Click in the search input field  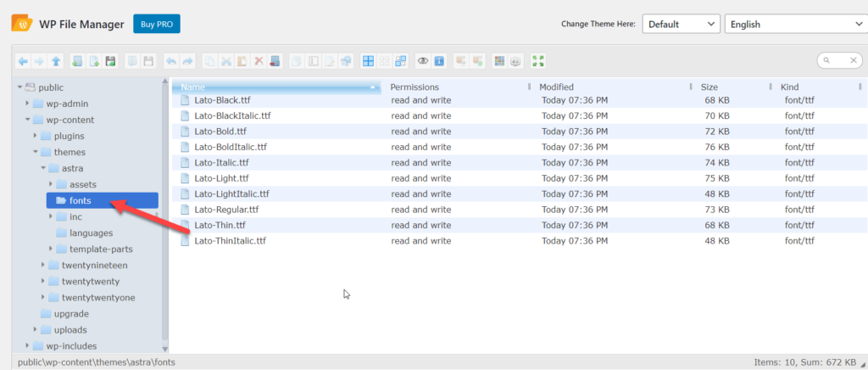click(x=838, y=59)
